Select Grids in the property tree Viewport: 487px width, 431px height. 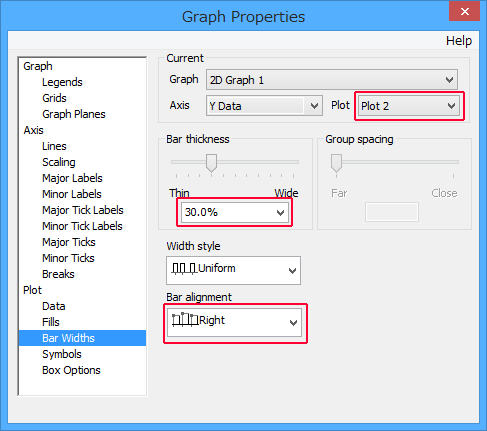[x=54, y=98]
